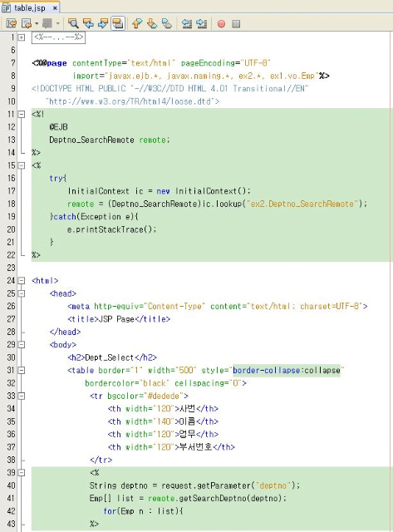This screenshot has width=393, height=532.
Task: Click the Last Edit location icon
Action: (x=11, y=23)
